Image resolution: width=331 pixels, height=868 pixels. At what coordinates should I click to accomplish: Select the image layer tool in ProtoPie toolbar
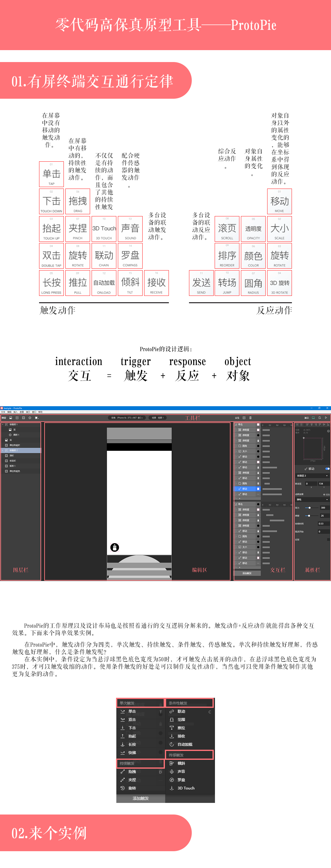pos(11,418)
